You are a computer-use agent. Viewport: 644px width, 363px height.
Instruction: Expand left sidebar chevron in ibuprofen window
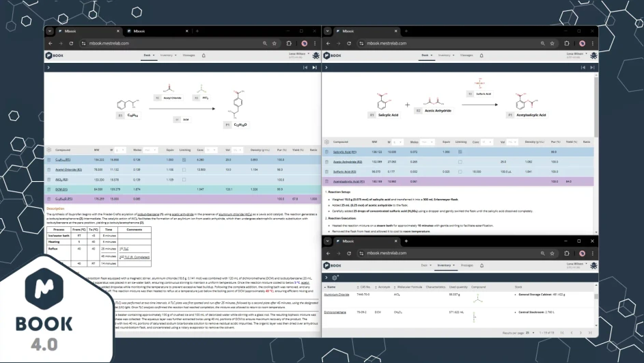click(48, 68)
